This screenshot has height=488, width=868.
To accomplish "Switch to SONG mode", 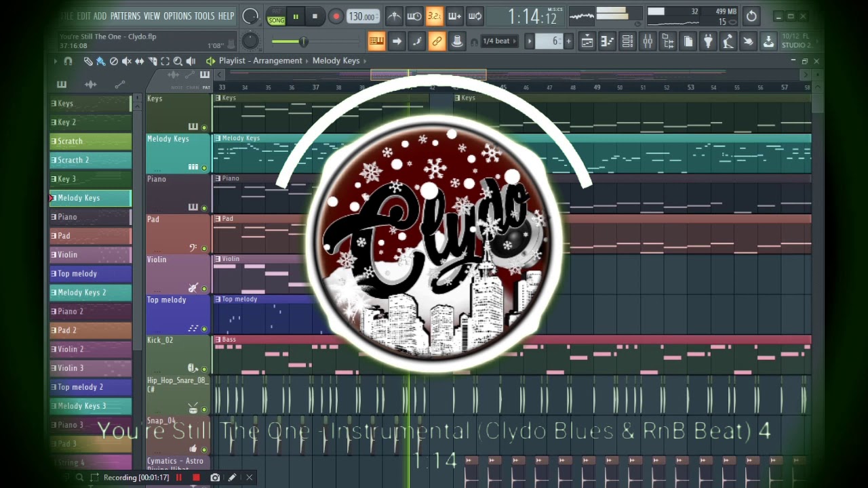I will point(276,20).
